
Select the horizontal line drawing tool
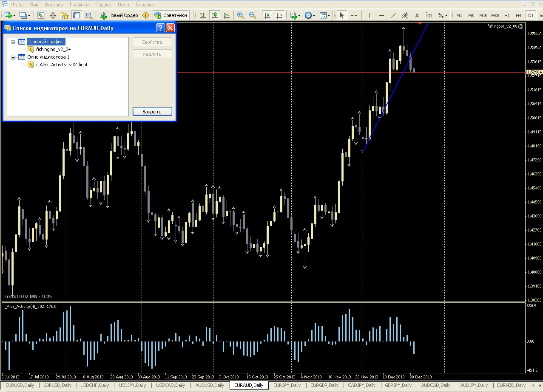pos(381,15)
